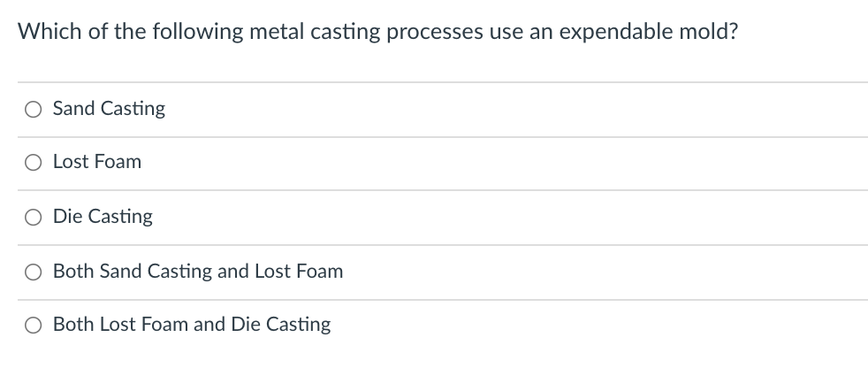Viewport: 868px width, 368px height.
Task: Select the Lost Foam radio button
Action: click(32, 163)
